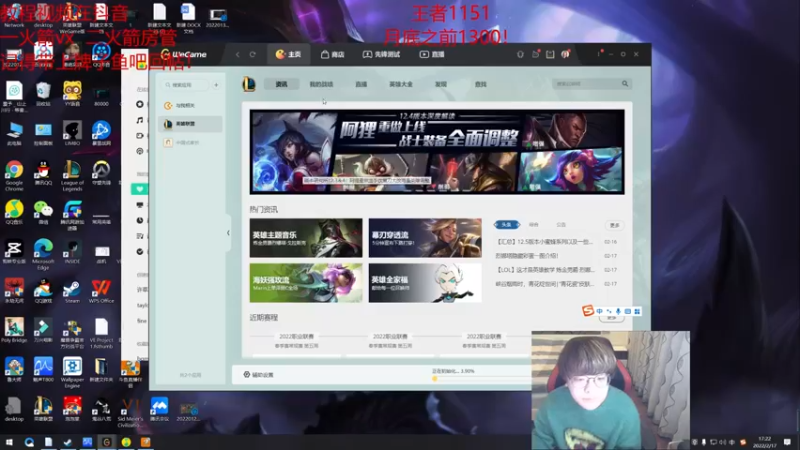Open 辅助设置 at bottom bar
Screen dimensions: 800x450
(x=259, y=374)
